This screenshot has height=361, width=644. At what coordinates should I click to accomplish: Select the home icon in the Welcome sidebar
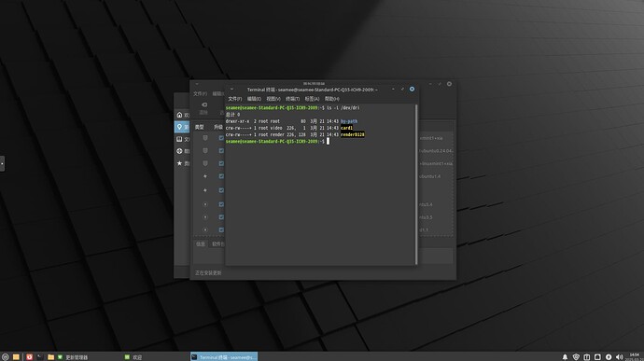point(179,115)
